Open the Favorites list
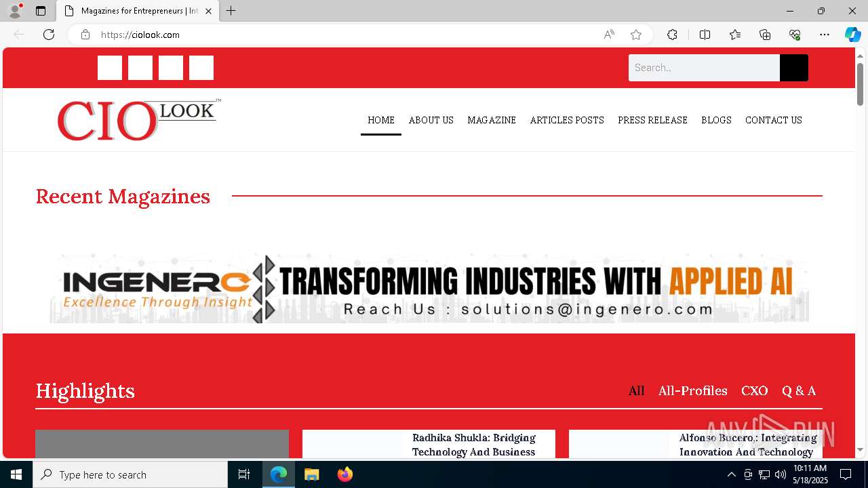 [x=735, y=35]
